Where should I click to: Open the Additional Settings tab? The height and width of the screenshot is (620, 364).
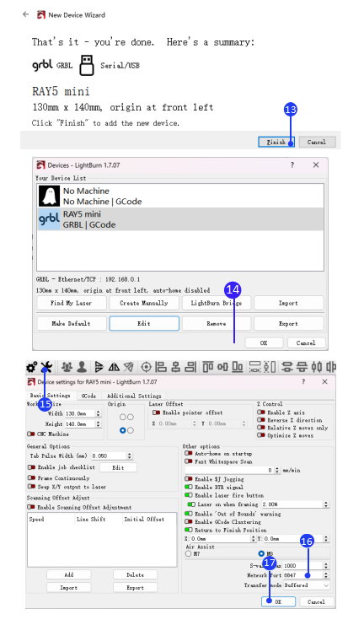(134, 396)
